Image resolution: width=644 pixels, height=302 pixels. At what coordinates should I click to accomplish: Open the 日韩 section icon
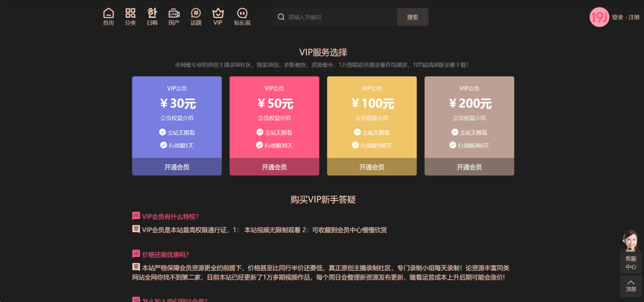coord(152,13)
